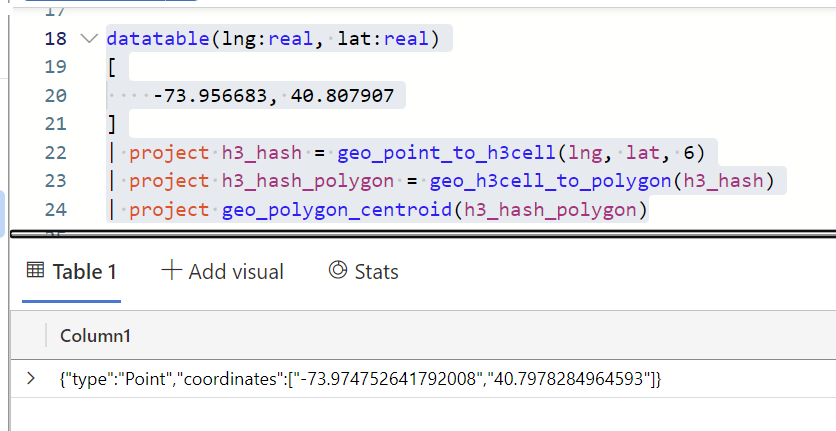Switch to the Table 1 tab
Viewport: 836px width, 431px height.
pos(72,272)
